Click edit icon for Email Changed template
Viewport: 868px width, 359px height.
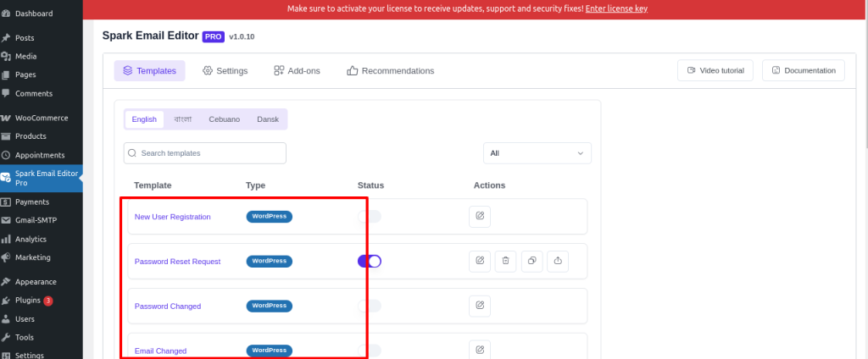tap(480, 351)
